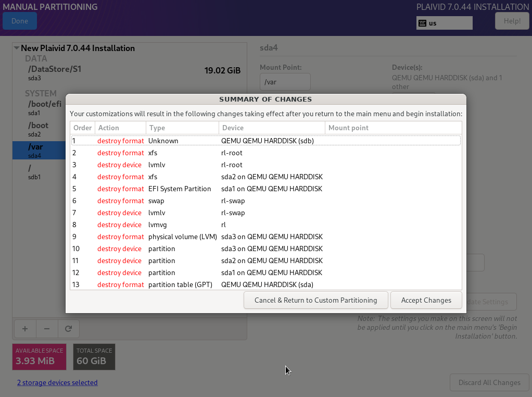Viewport: 532px width, 397px height.
Task: Click the TOTAL SPACE 60 GiB box
Action: coord(94,357)
